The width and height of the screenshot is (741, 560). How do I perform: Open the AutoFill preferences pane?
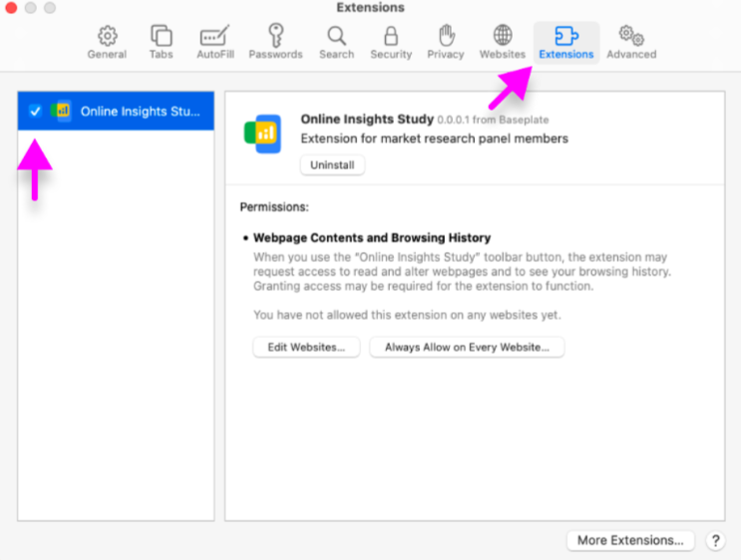coord(215,43)
